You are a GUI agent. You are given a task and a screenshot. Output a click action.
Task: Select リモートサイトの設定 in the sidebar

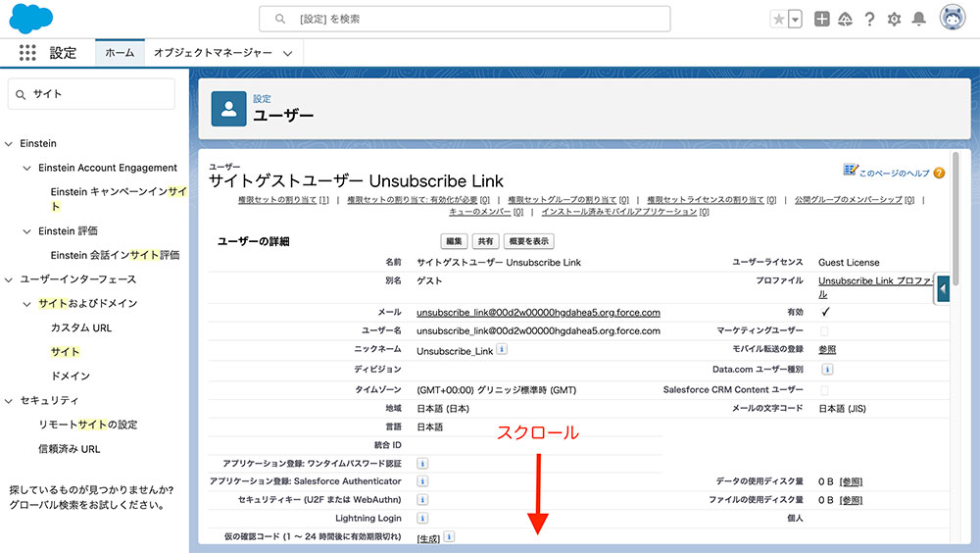87,425
